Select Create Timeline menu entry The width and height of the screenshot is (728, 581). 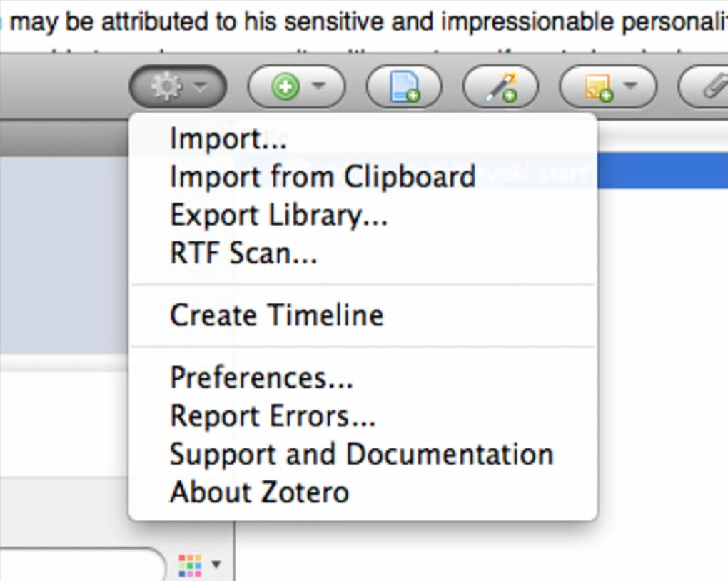click(x=276, y=315)
